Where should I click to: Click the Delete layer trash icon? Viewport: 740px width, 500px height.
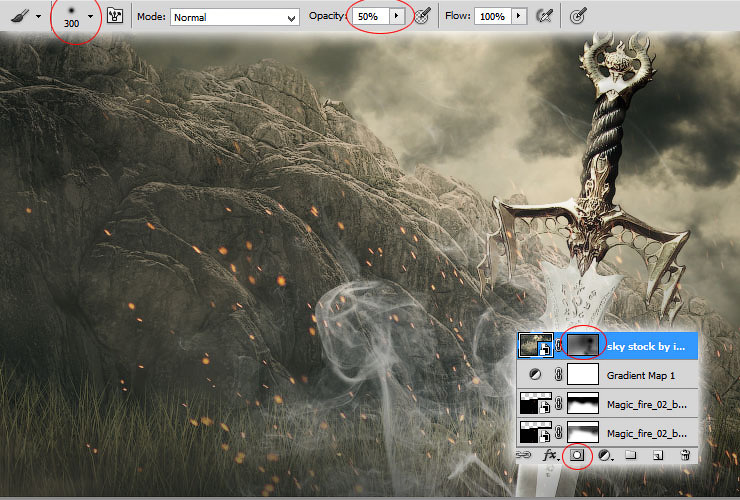[x=685, y=455]
